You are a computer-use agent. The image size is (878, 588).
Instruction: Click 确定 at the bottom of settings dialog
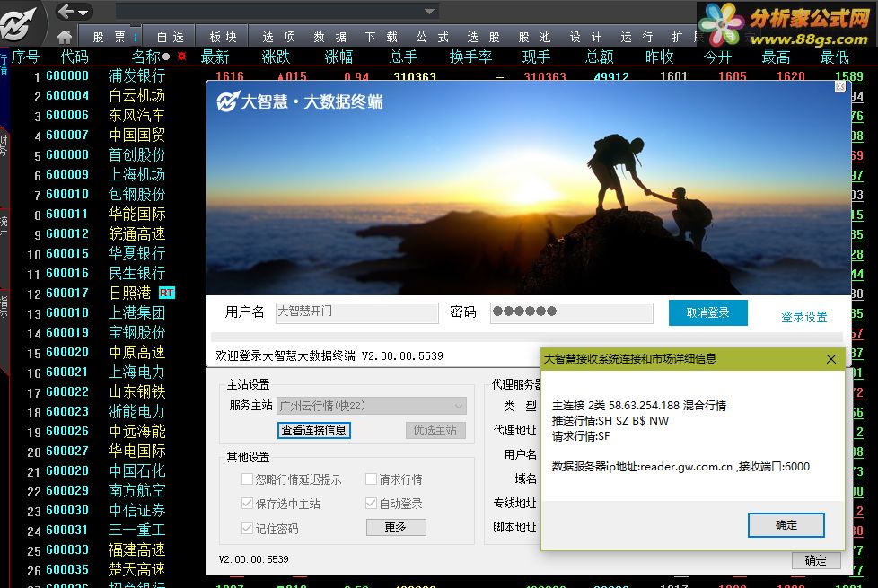(815, 560)
